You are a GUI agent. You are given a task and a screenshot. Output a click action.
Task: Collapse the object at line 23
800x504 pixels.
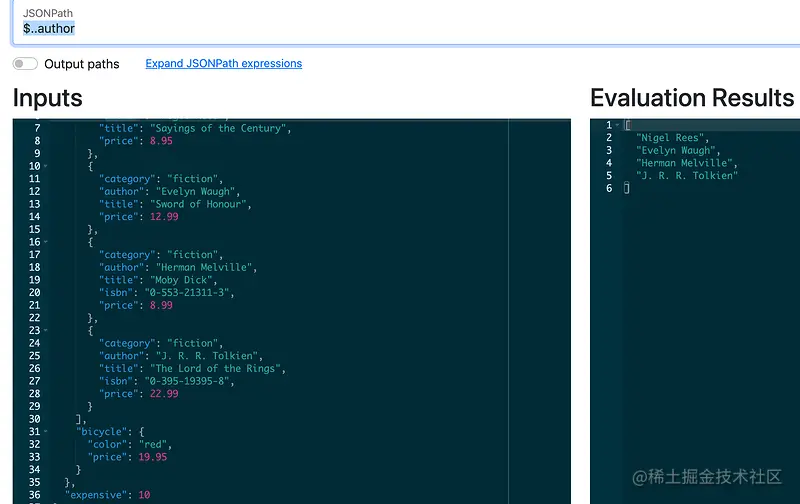[46, 331]
